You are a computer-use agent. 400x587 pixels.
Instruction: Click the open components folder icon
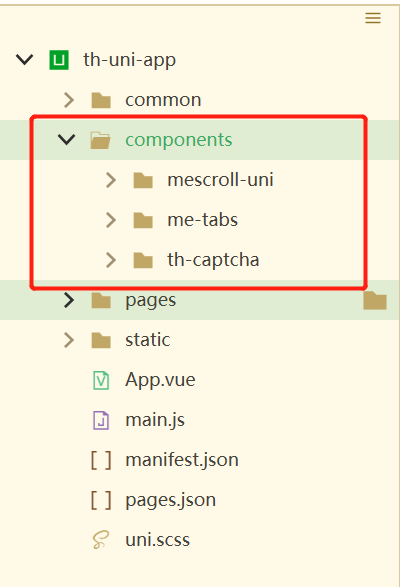(x=100, y=140)
